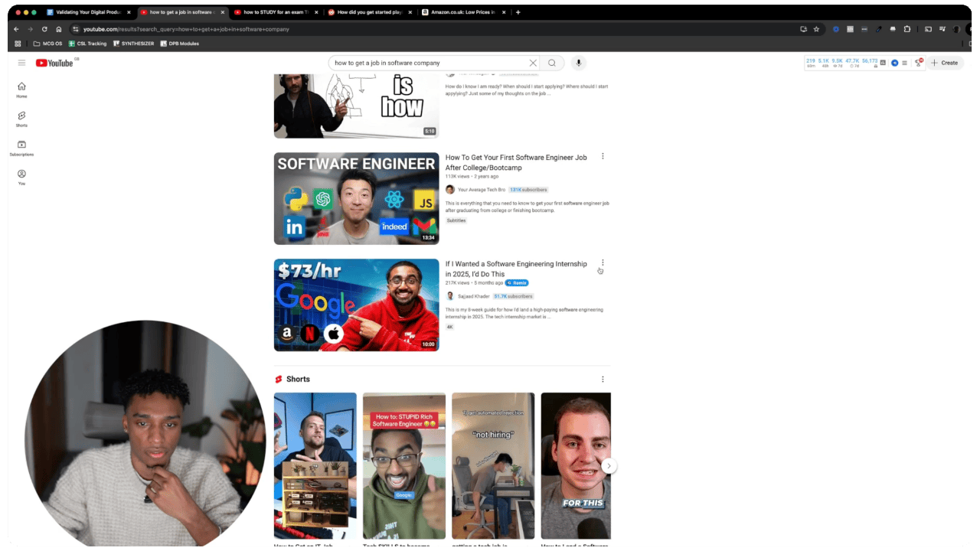Clear the search query with the X

[x=533, y=63]
